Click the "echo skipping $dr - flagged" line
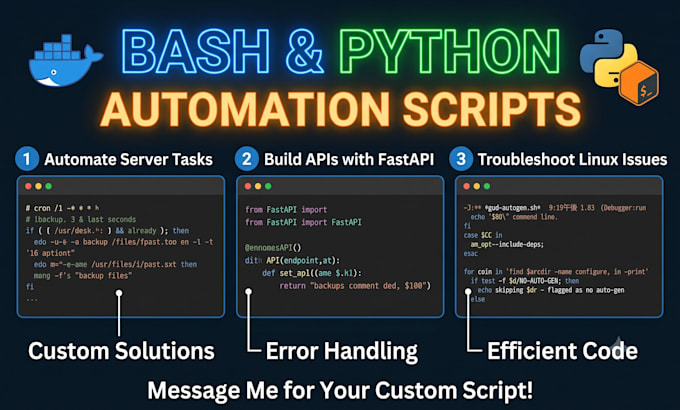680x410 pixels. click(x=551, y=290)
